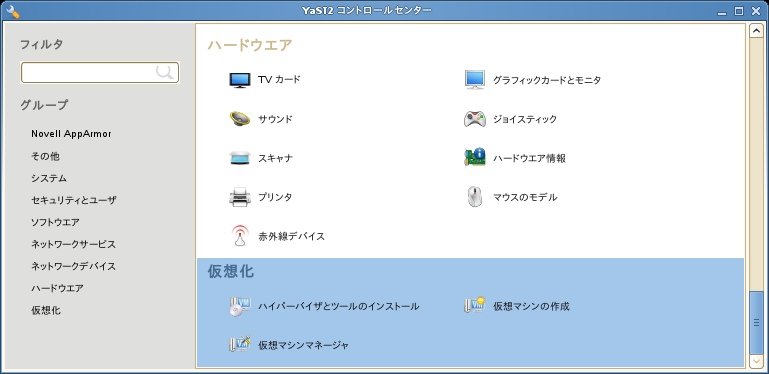Click the search magnifier in the filter box
This screenshot has width=769, height=374.
165,73
